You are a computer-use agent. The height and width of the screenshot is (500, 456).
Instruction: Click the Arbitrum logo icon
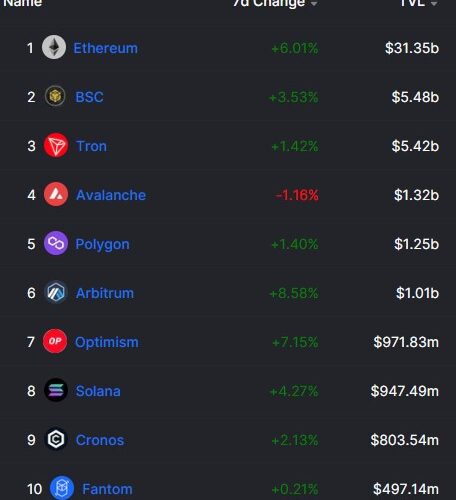click(56, 292)
